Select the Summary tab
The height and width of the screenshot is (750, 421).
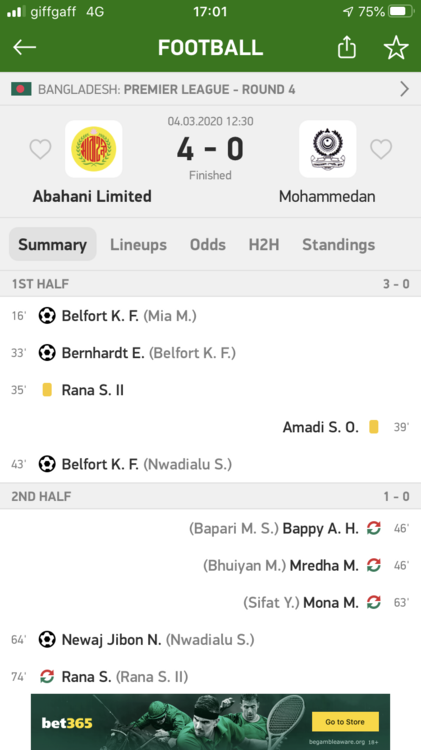coord(53,244)
